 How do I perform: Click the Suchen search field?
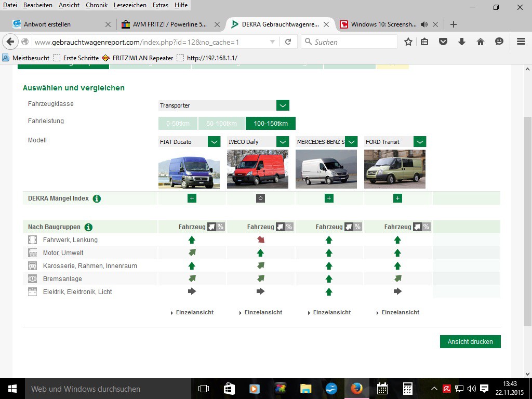pyautogui.click(x=349, y=42)
